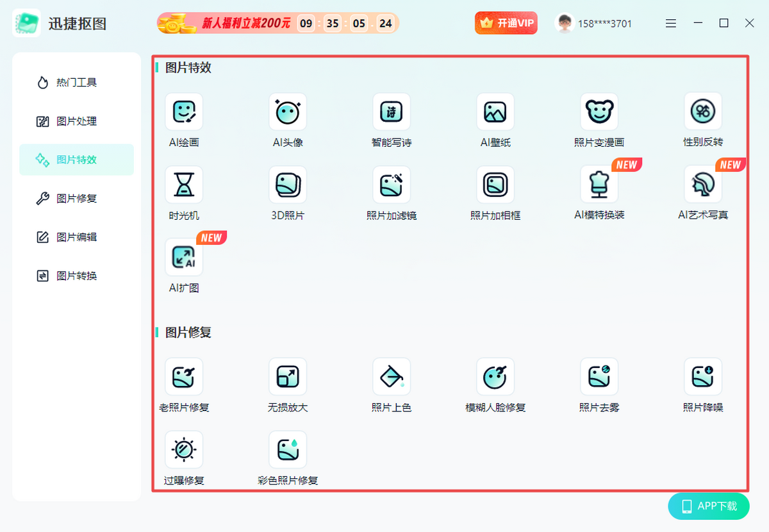Image resolution: width=769 pixels, height=532 pixels.
Task: Open the AI壁纸 tool
Action: pos(495,112)
